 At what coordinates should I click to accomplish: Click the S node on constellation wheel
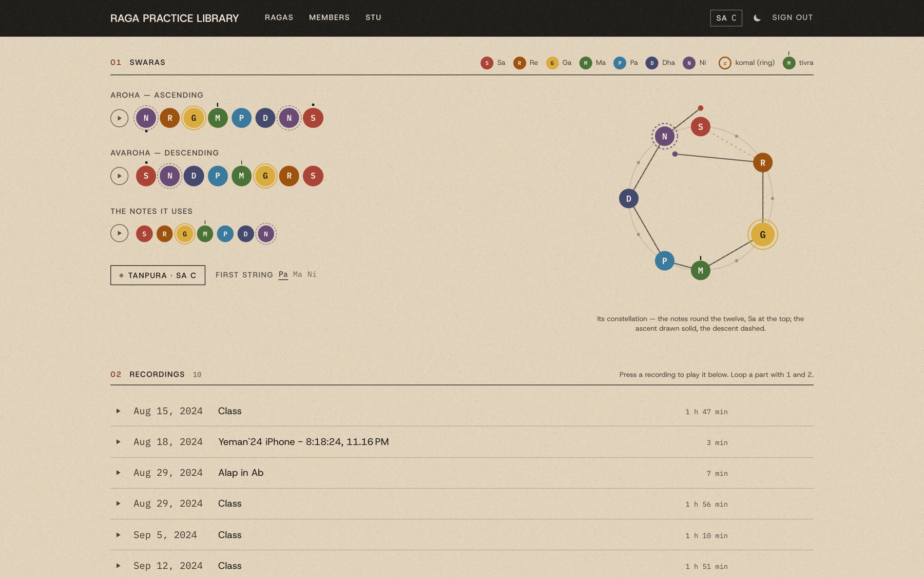pyautogui.click(x=700, y=127)
